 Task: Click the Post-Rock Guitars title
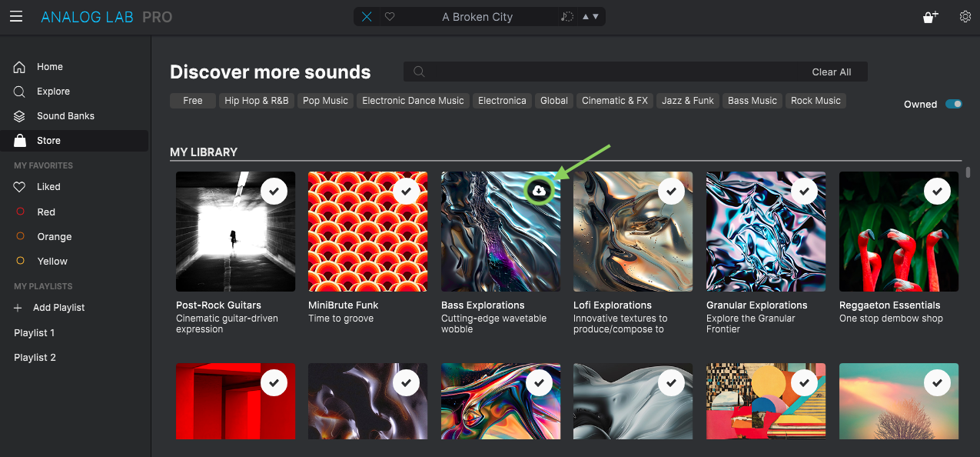coord(218,305)
